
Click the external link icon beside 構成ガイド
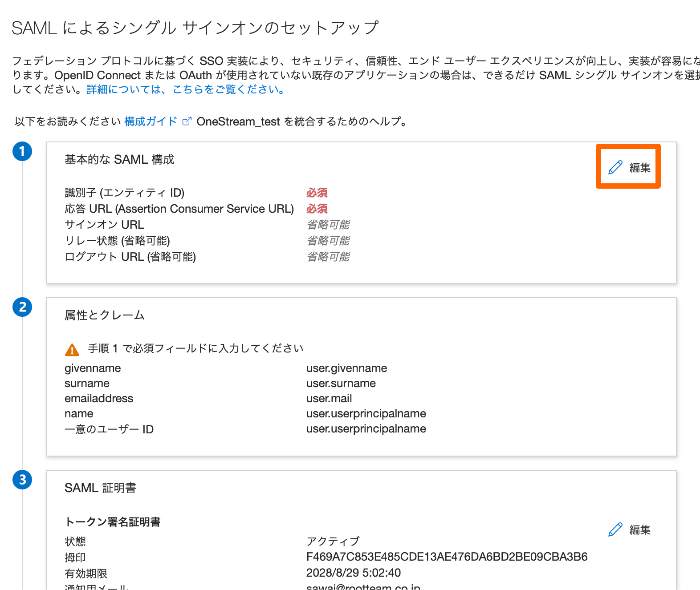(187, 121)
